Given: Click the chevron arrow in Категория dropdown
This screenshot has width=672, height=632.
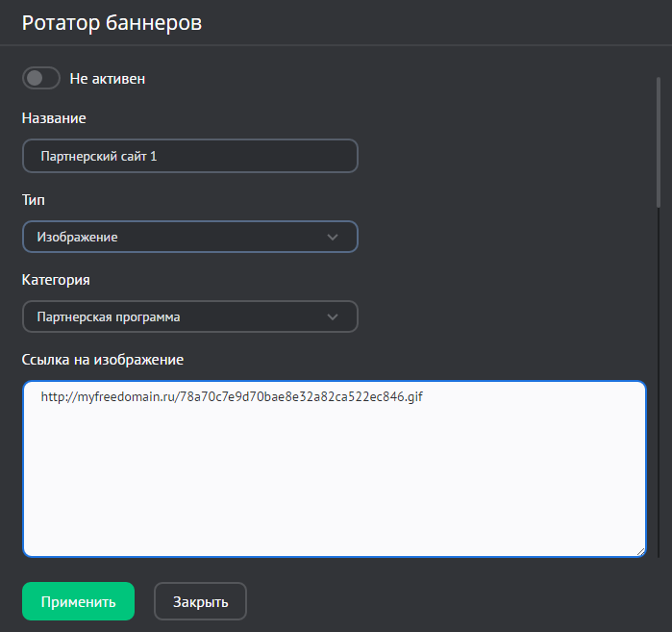Looking at the screenshot, I should (333, 316).
